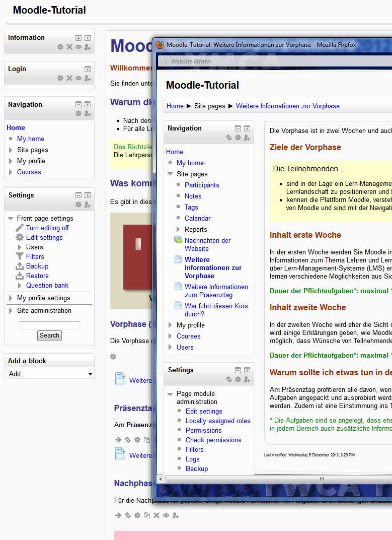Dock the Login block to the side
Screen dimensions: 392x540
(x=88, y=69)
